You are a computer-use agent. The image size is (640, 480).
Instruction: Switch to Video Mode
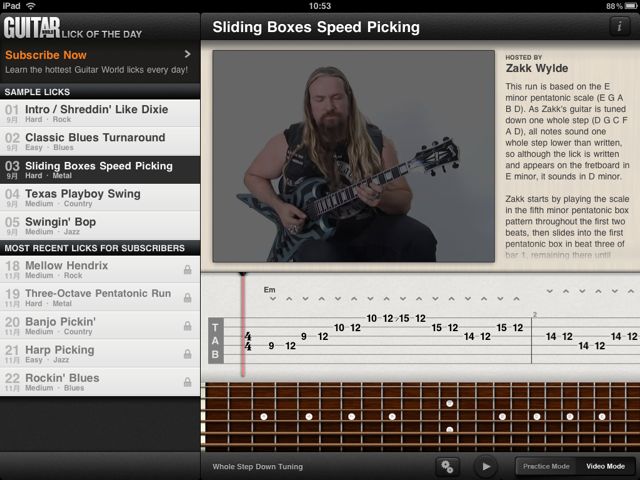pyautogui.click(x=605, y=466)
